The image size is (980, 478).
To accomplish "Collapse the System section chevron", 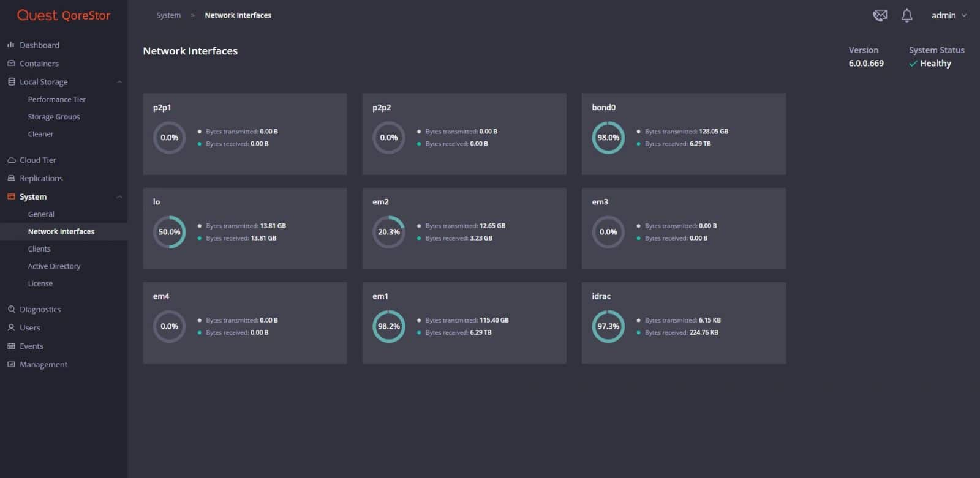I will (x=119, y=197).
